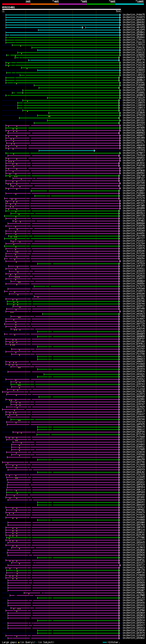Select label UniRef100_P17537

coord(133,58)
